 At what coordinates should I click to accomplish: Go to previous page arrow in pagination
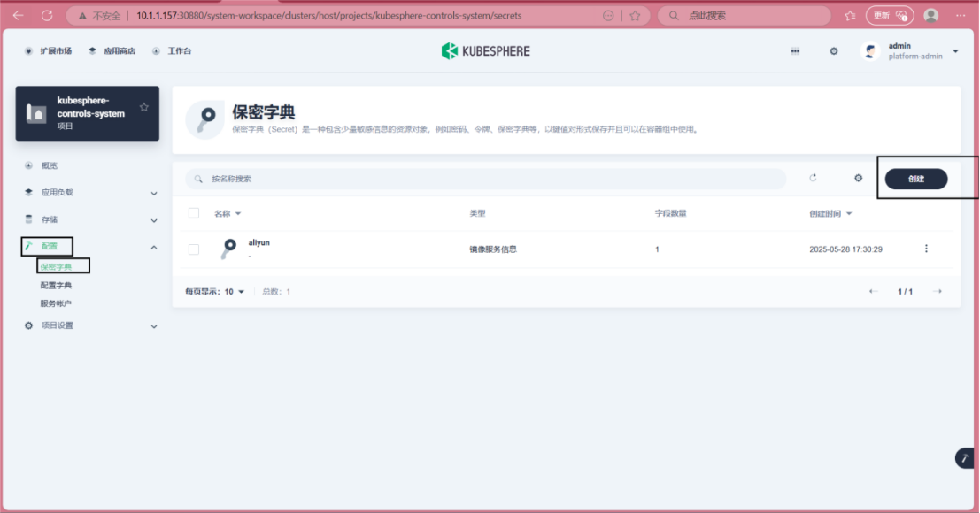click(x=873, y=292)
